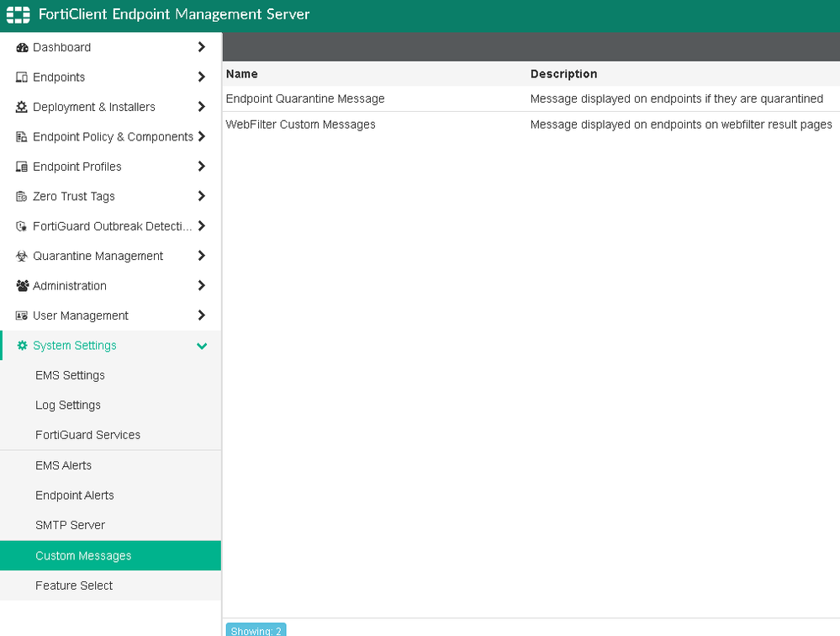Screen dimensions: 840x636
Task: Click 'Message displayed on endpoints on webfilter result pages'
Action: [681, 125]
